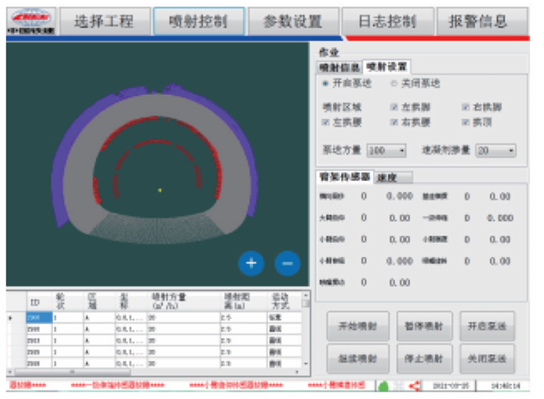Image resolution: width=544 pixels, height=399 pixels.
Task: Toggle the 拱顶 checkbox
Action: tap(466, 122)
